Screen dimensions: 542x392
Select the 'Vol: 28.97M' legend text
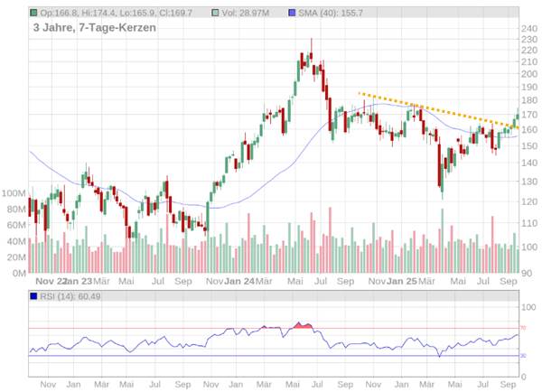[245, 14]
